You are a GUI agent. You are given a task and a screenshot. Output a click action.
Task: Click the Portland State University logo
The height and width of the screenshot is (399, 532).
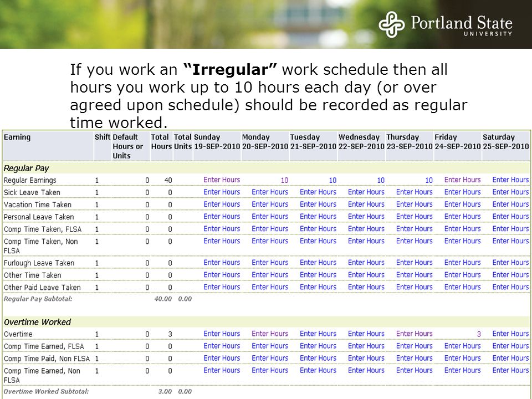[x=445, y=24]
